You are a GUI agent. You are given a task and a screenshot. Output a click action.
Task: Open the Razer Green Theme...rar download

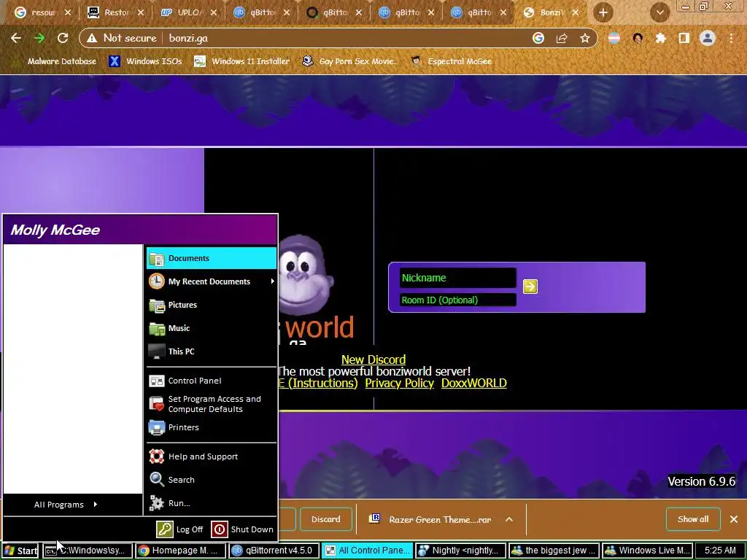pyautogui.click(x=431, y=519)
